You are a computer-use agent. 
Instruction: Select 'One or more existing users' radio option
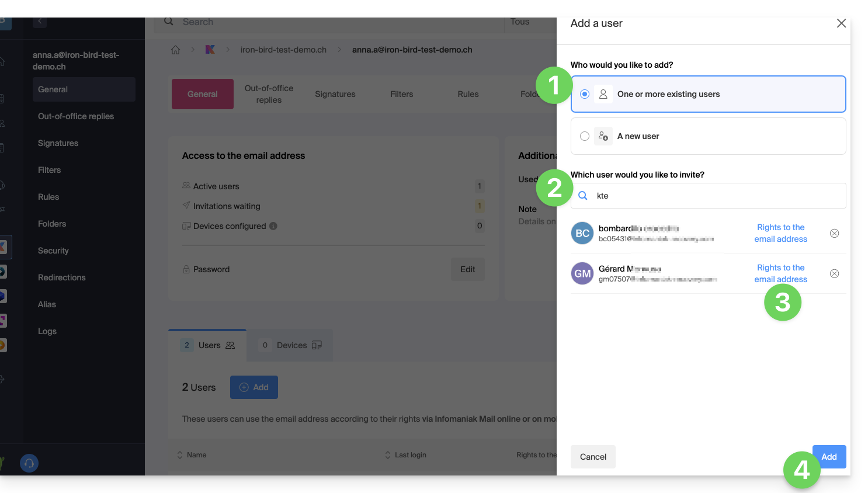pyautogui.click(x=585, y=94)
